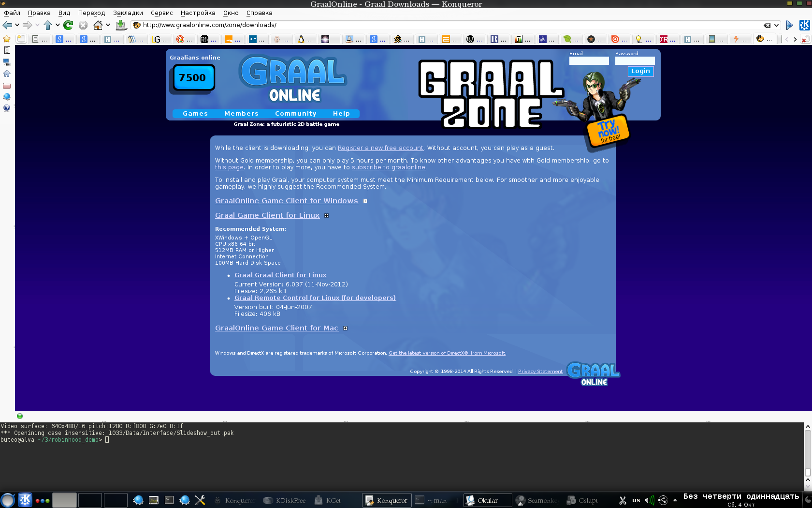Click the Forward navigation arrow
Screen dimensions: 812x508
click(x=27, y=25)
